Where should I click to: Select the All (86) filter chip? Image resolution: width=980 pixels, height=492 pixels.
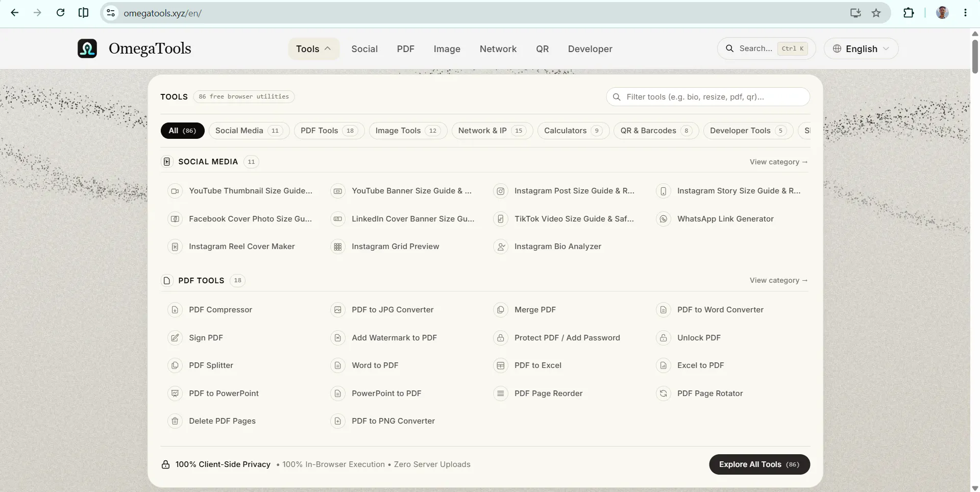pyautogui.click(x=182, y=131)
